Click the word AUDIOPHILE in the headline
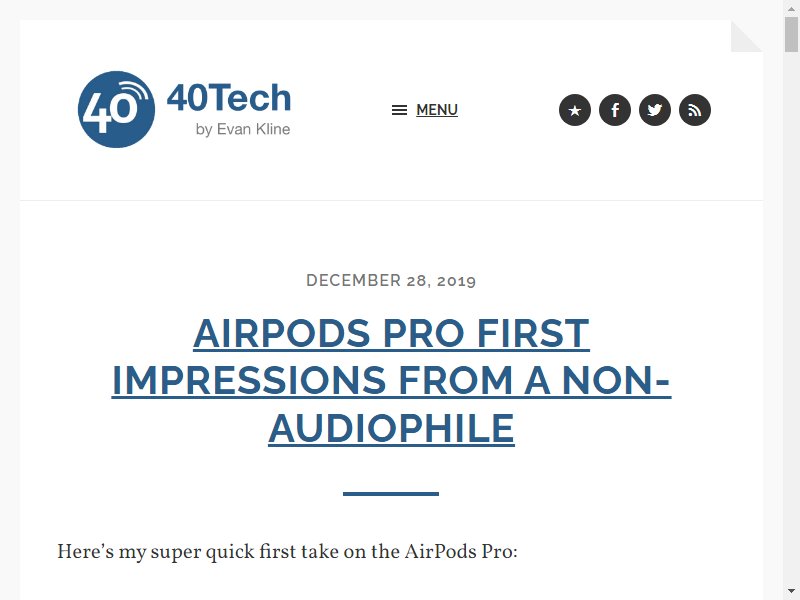 tap(391, 428)
